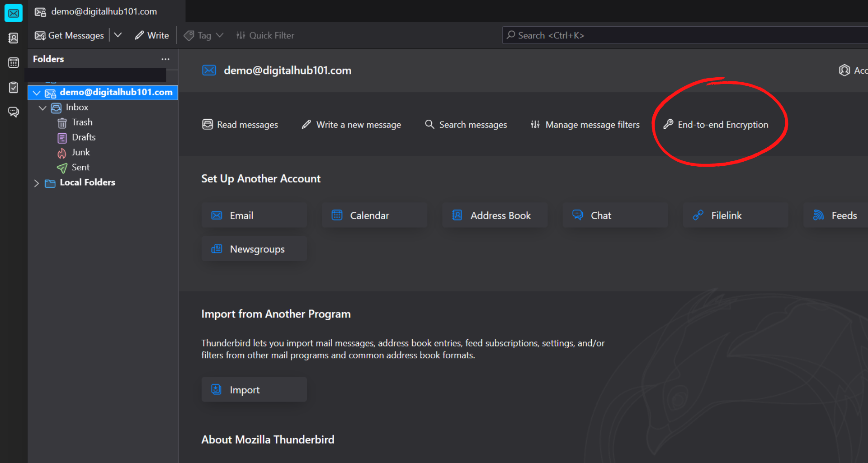Screen dimensions: 868x463
Task: Click the Search Ctrl+K field
Action: [x=684, y=35]
